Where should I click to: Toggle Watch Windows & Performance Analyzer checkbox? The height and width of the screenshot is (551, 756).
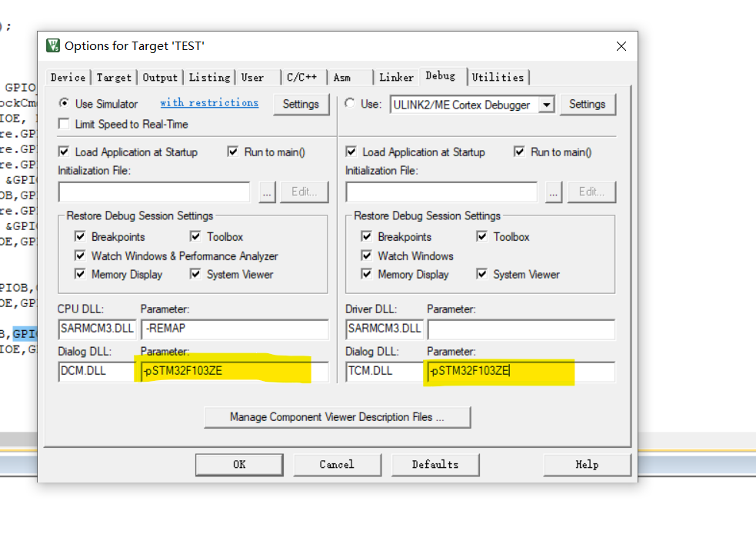[80, 255]
